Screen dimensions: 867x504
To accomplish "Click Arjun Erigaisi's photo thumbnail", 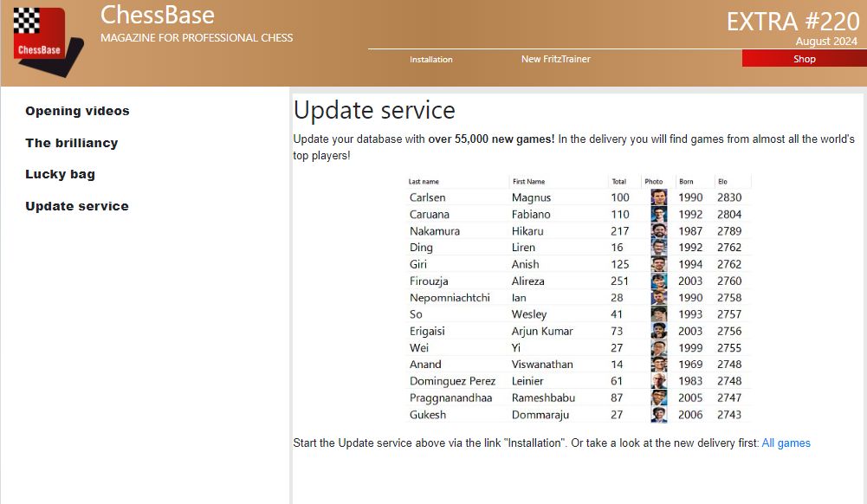I will point(658,331).
